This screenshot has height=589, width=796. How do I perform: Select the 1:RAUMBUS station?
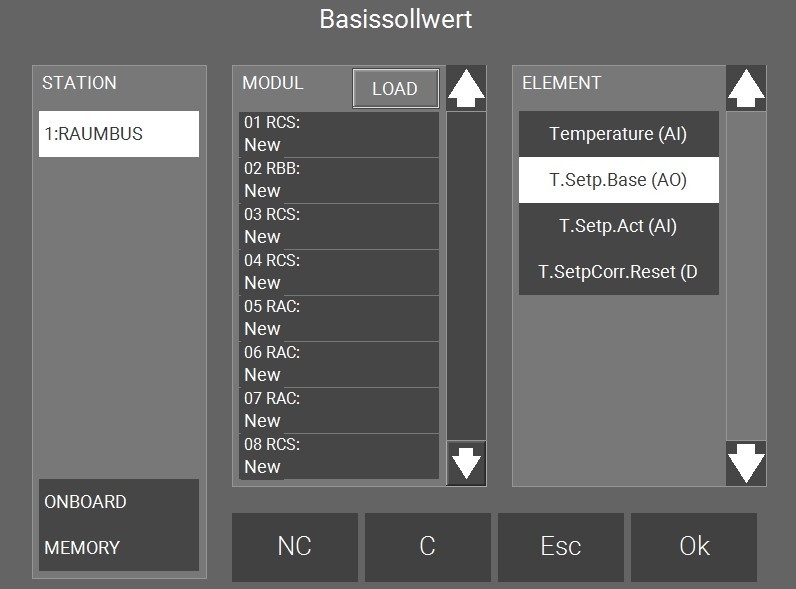tap(119, 134)
